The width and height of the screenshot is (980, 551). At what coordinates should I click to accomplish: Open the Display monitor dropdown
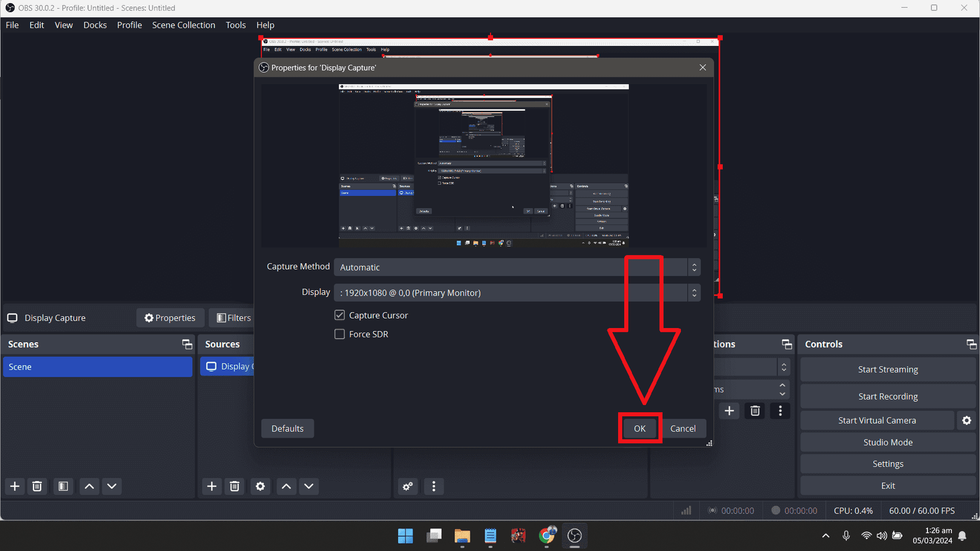(x=516, y=293)
